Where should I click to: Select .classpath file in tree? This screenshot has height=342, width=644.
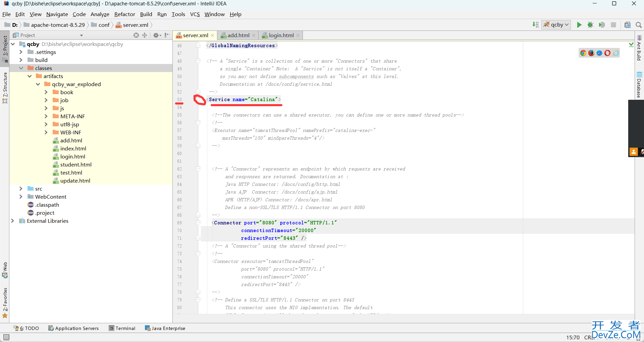(x=47, y=205)
